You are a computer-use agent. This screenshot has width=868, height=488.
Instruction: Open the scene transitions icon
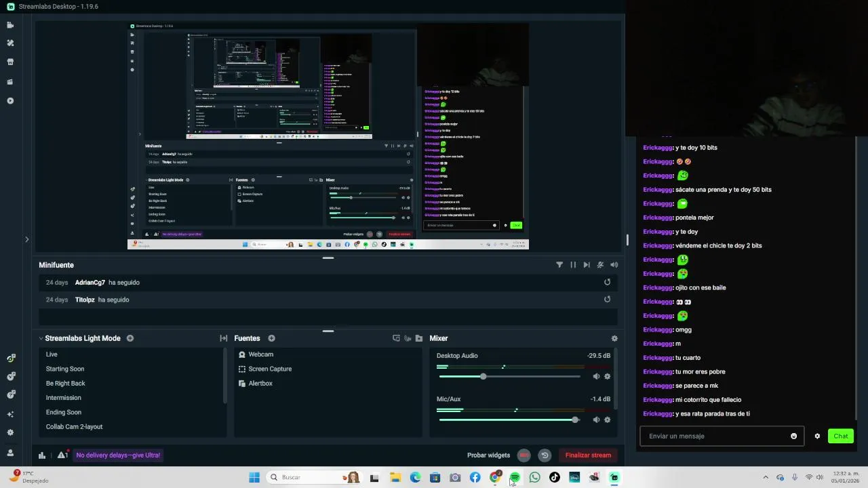(223, 338)
